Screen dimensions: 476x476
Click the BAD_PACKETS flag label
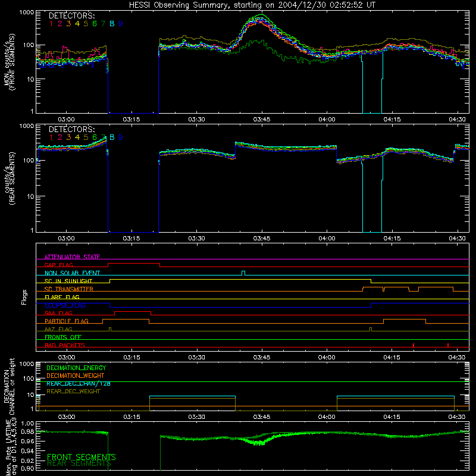[x=65, y=345]
